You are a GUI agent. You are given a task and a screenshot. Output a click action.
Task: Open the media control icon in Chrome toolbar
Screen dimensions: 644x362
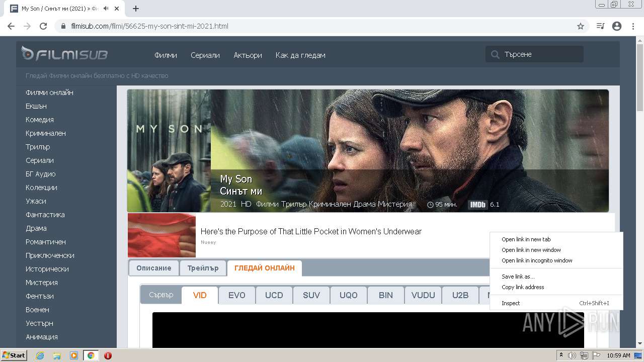coord(600,26)
